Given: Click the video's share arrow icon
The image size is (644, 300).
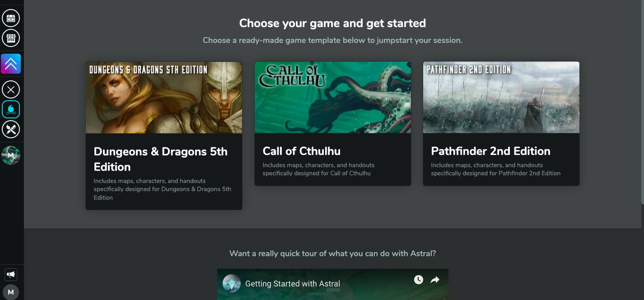Looking at the screenshot, I should point(434,280).
